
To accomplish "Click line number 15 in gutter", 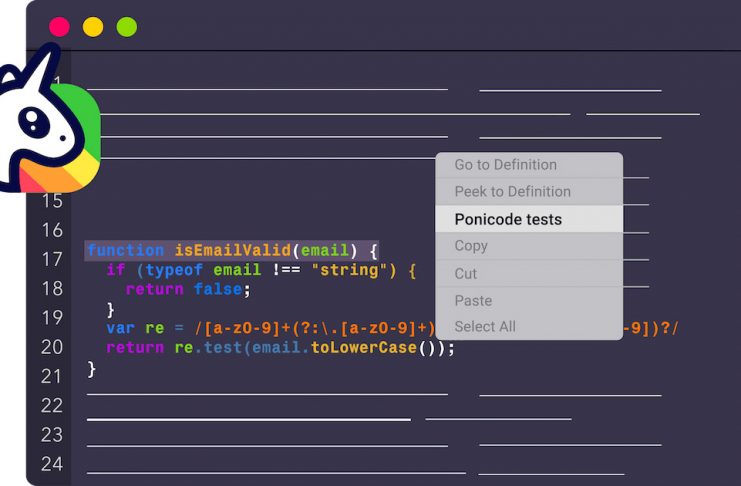I will pos(52,201).
